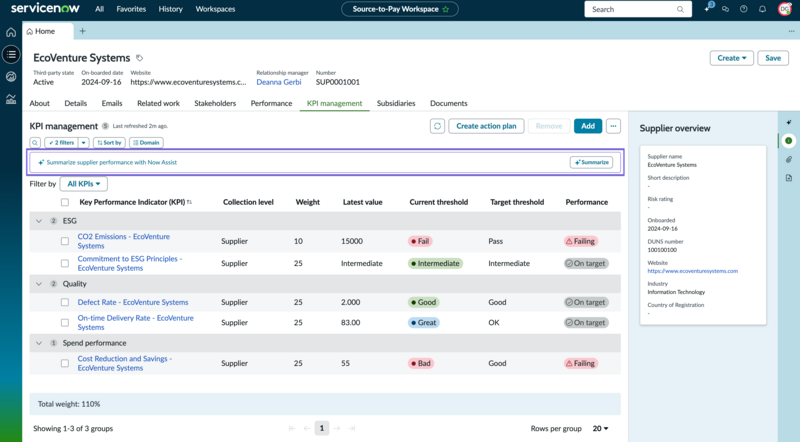Viewport: 800px width, 442px height.
Task: Open the document icon on right rail
Action: 789,178
